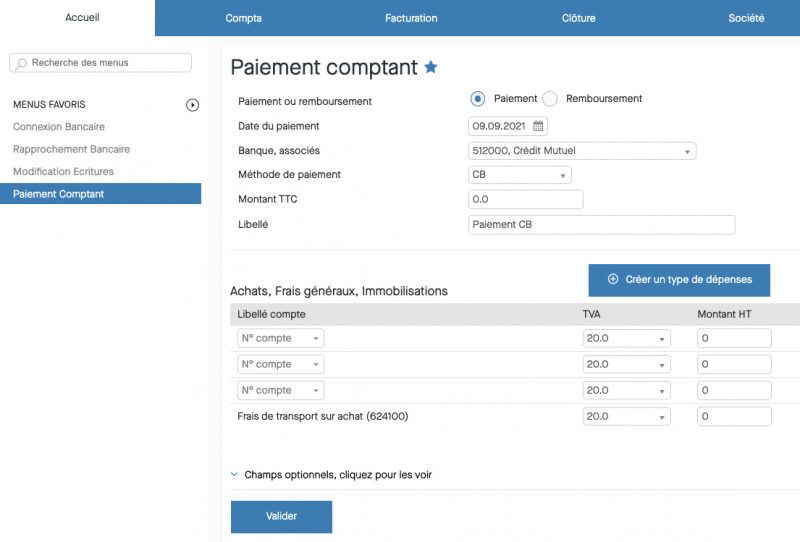Viewport: 800px width, 542px height.
Task: Focus the Libellé text field
Action: click(x=601, y=225)
